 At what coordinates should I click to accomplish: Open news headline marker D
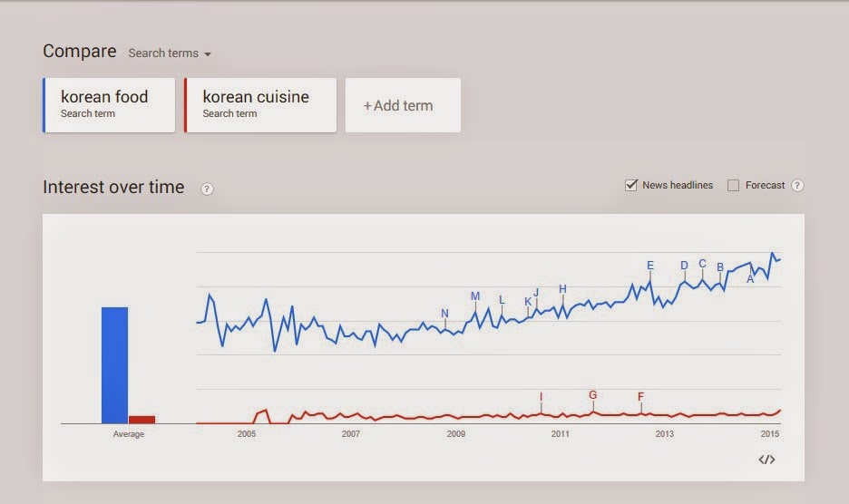[684, 266]
